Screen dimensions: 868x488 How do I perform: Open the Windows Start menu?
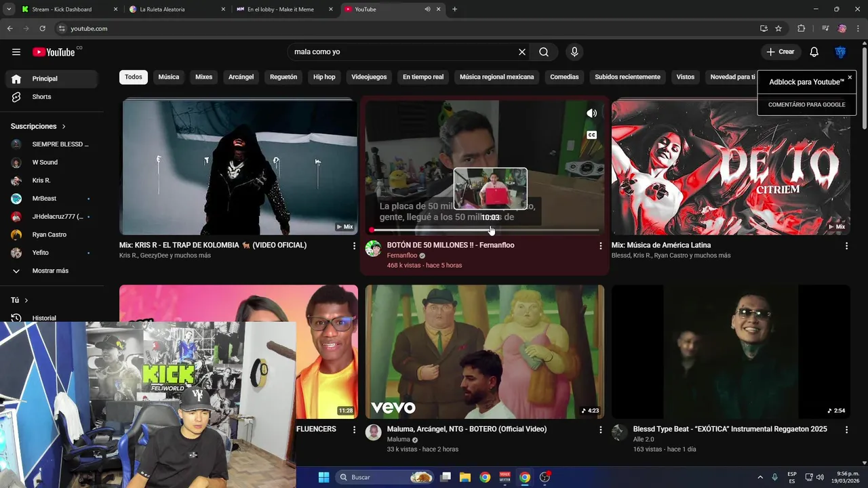(x=323, y=477)
